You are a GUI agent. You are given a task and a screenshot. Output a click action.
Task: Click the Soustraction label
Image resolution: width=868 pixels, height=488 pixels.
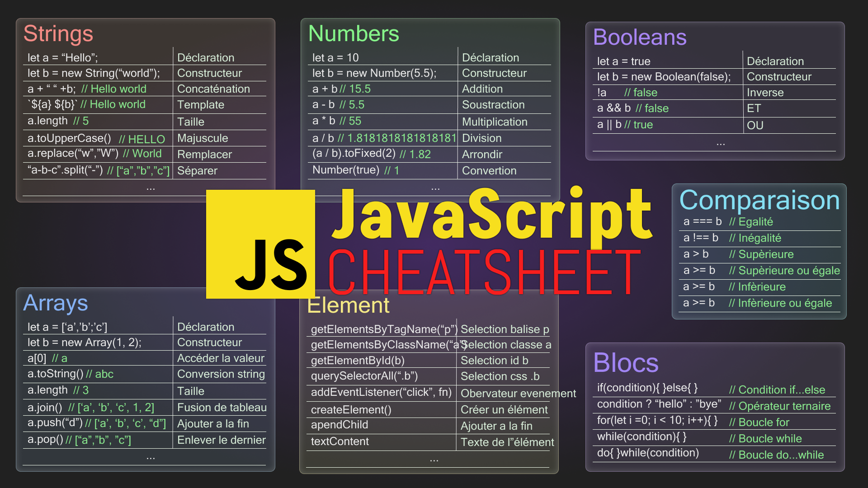coord(493,105)
